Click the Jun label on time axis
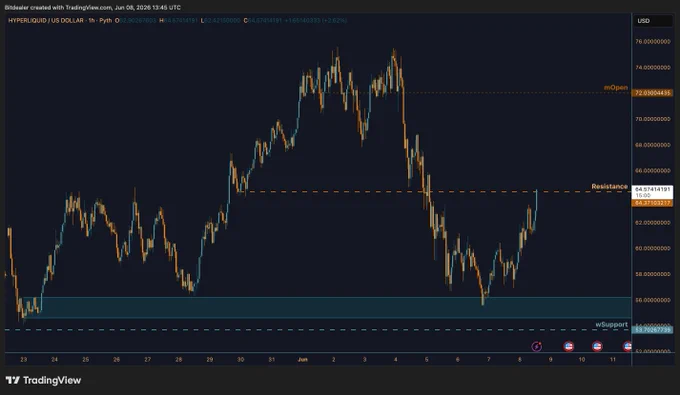The width and height of the screenshot is (680, 395). click(x=303, y=359)
